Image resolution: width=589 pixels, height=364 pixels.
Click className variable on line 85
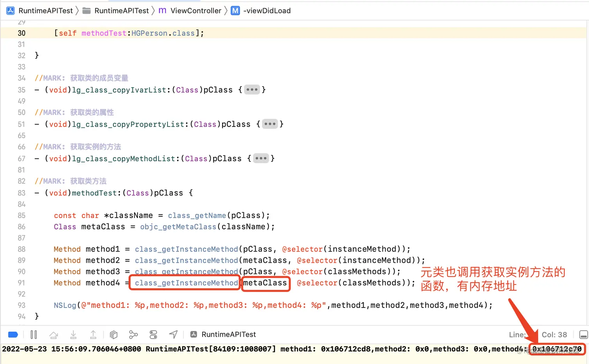click(x=131, y=216)
